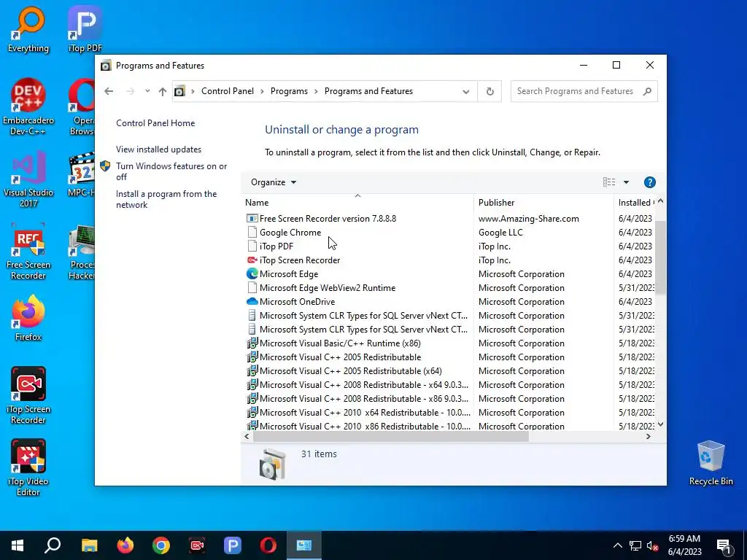The height and width of the screenshot is (560, 747).
Task: Expand the view options dropdown arrow
Action: coord(626,182)
